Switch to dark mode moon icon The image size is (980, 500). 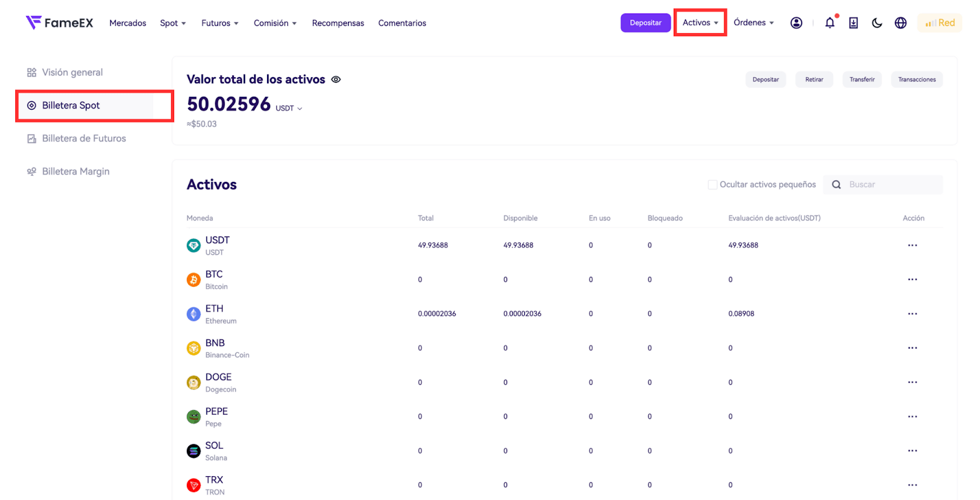point(877,23)
